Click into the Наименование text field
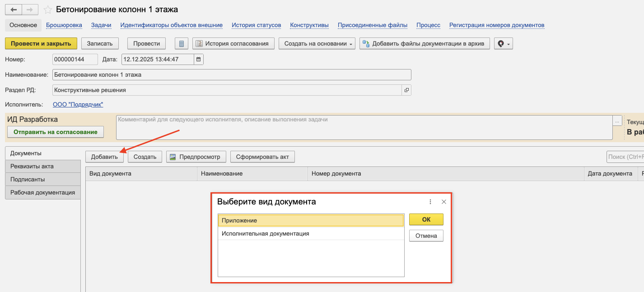 click(231, 74)
